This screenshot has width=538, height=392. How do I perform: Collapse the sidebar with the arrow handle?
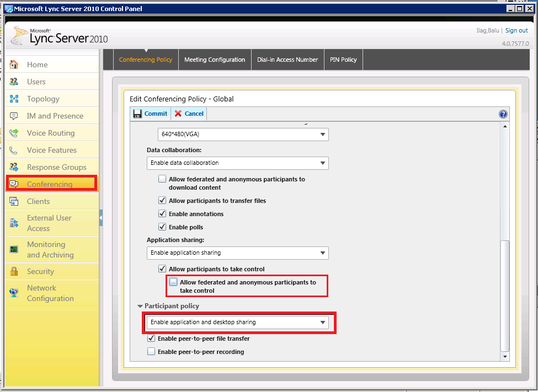pos(101,218)
